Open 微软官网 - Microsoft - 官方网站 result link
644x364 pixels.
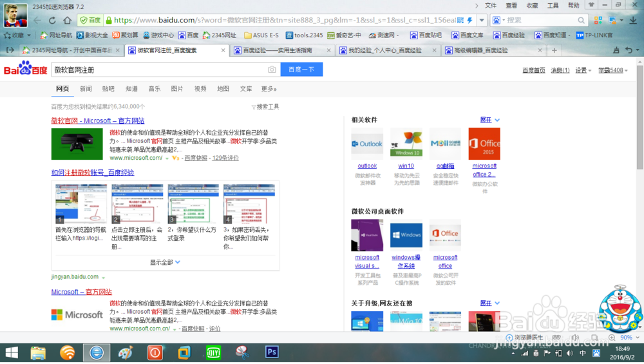coord(98,120)
